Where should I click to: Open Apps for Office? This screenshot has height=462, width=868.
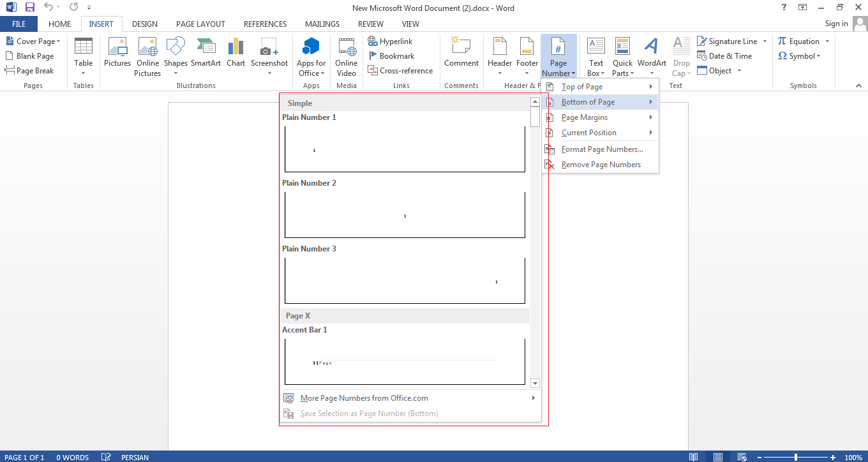(311, 57)
